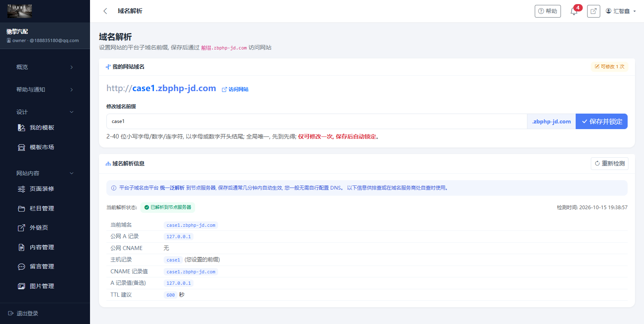
Task: Select the 设计 sidebar section label
Action: click(x=22, y=112)
